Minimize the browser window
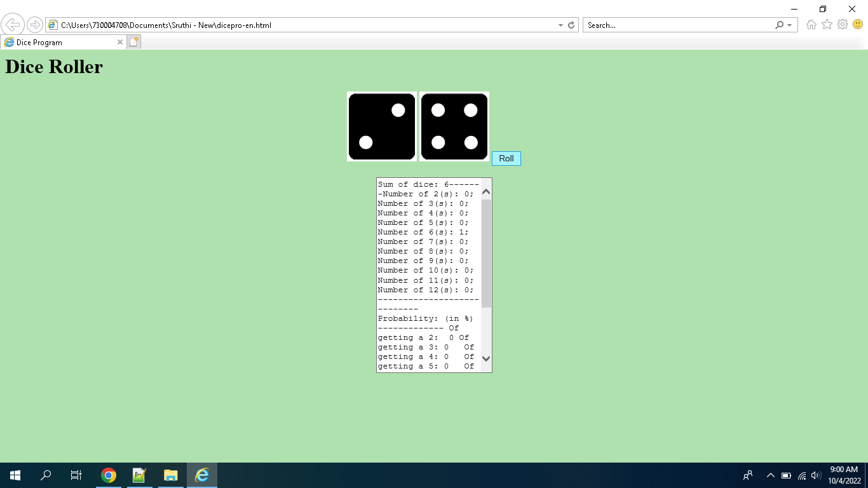 pos(794,9)
